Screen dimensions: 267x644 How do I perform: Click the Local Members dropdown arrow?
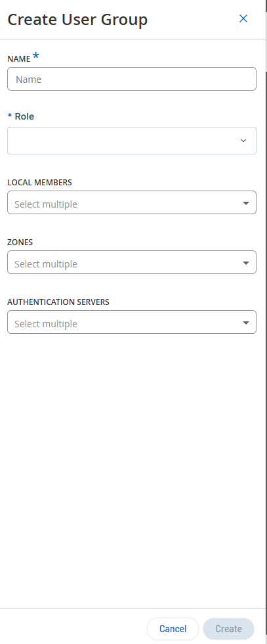pyautogui.click(x=245, y=203)
